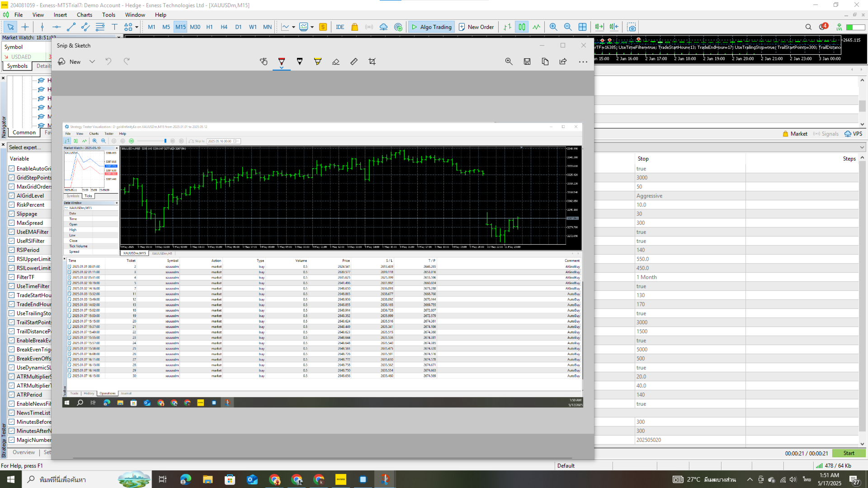Open the New snip dropdown arrow
The width and height of the screenshot is (868, 488).
click(x=92, y=62)
